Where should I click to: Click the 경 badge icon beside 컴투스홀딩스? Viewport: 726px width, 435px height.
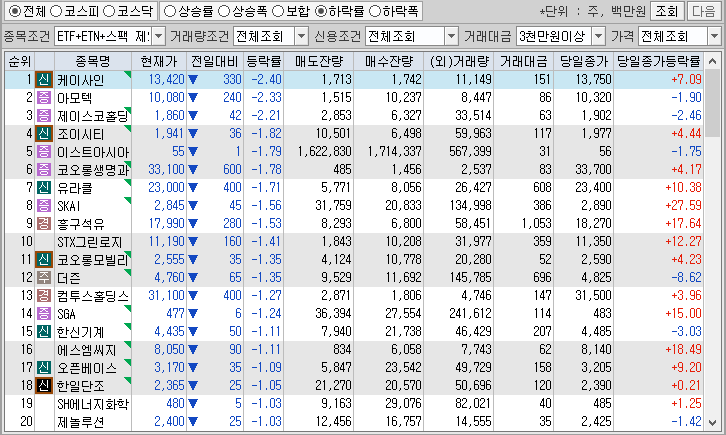tap(44, 296)
